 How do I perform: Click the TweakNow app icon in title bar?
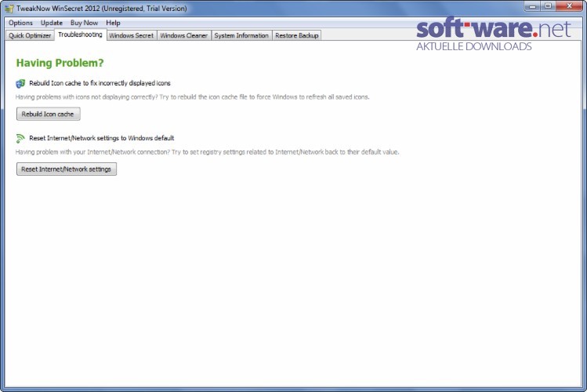(x=9, y=9)
